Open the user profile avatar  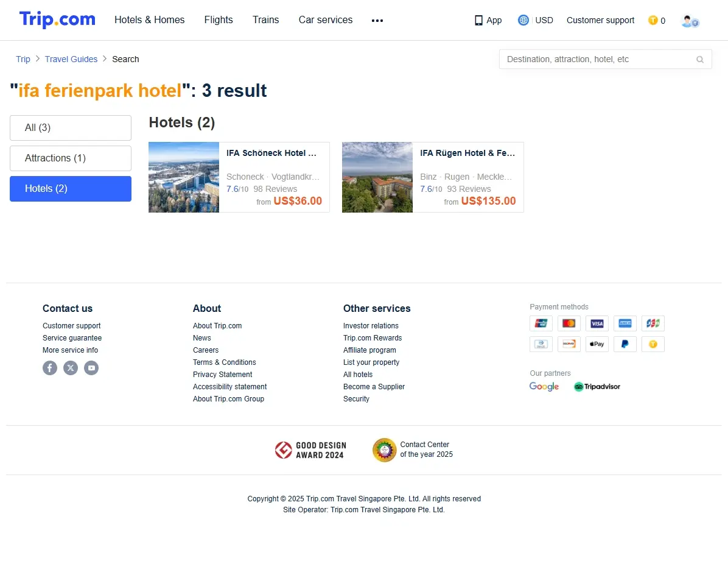[x=690, y=21]
